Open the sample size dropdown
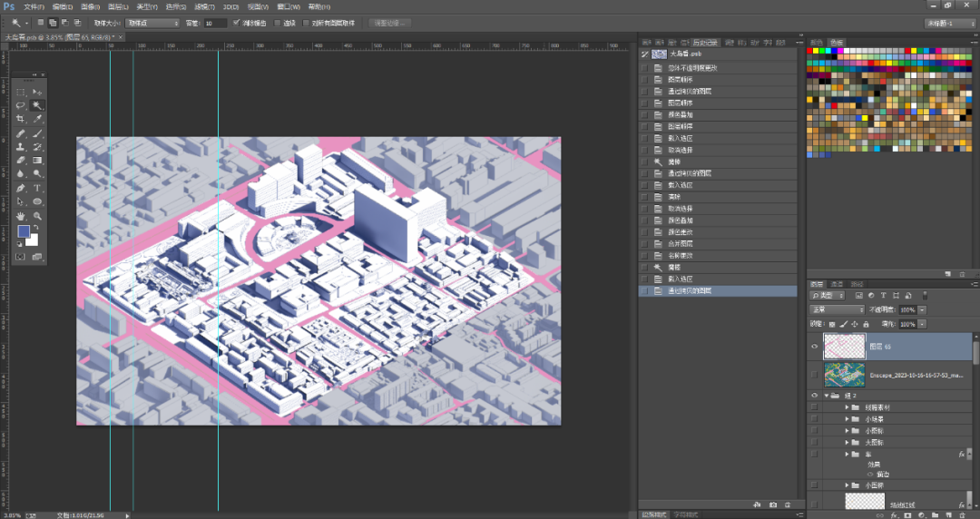Screen dimensions: 980x519 152,23
